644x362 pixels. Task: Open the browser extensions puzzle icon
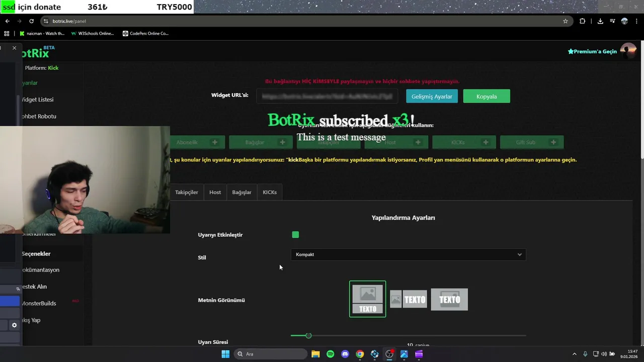[x=582, y=21]
